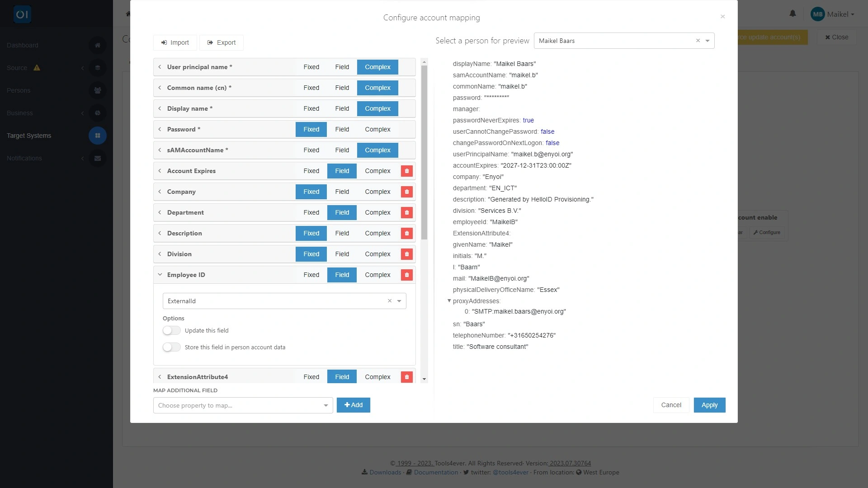Click the trash icon for Company field
This screenshot has width=868, height=488.
pyautogui.click(x=406, y=192)
